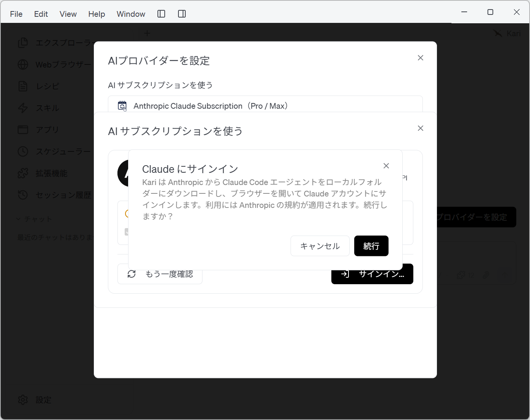
Task: Click the レシピ document icon
Action: [x=23, y=86]
